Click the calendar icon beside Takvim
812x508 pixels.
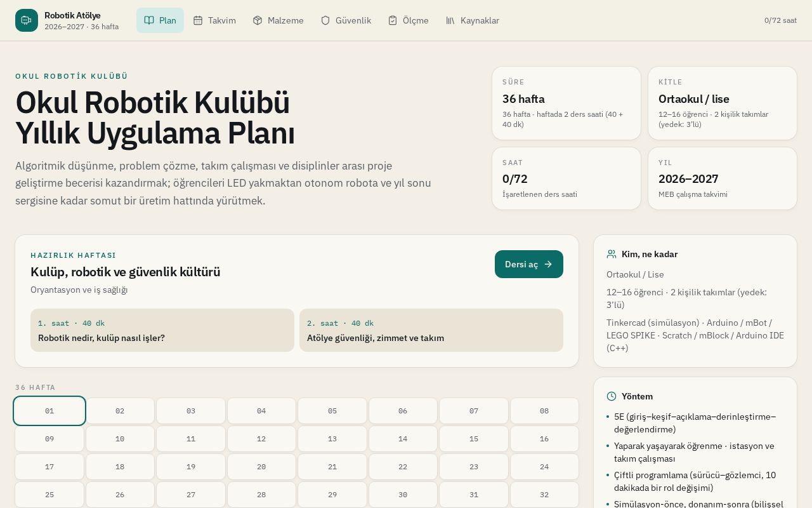coord(198,20)
